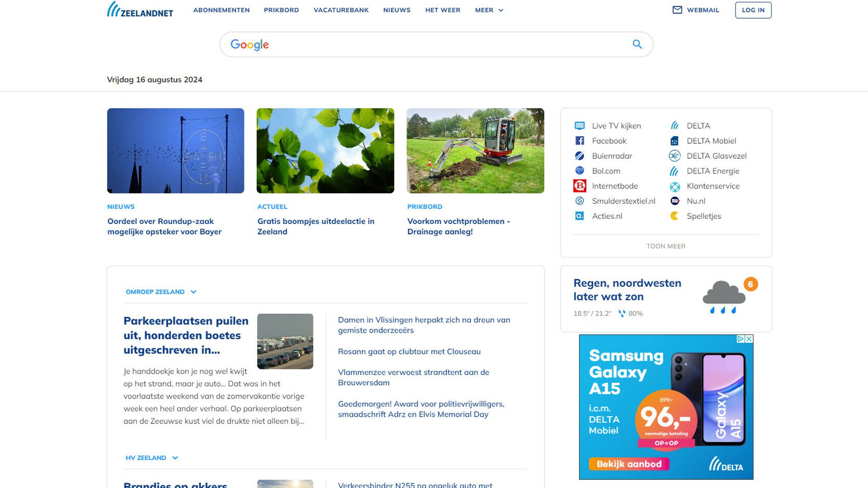
Task: Go to HET WEER in the navigation
Action: (x=443, y=10)
